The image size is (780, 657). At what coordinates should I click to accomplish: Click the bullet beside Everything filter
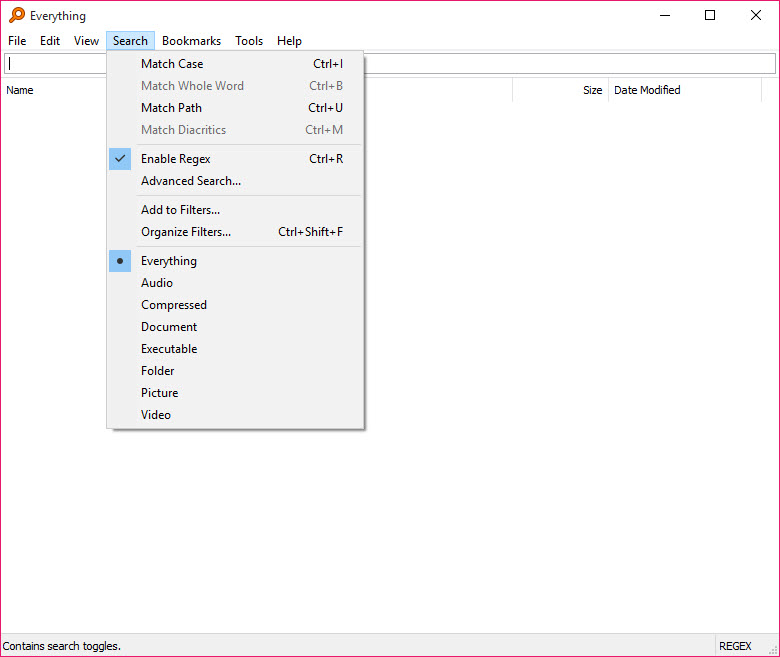pos(120,261)
